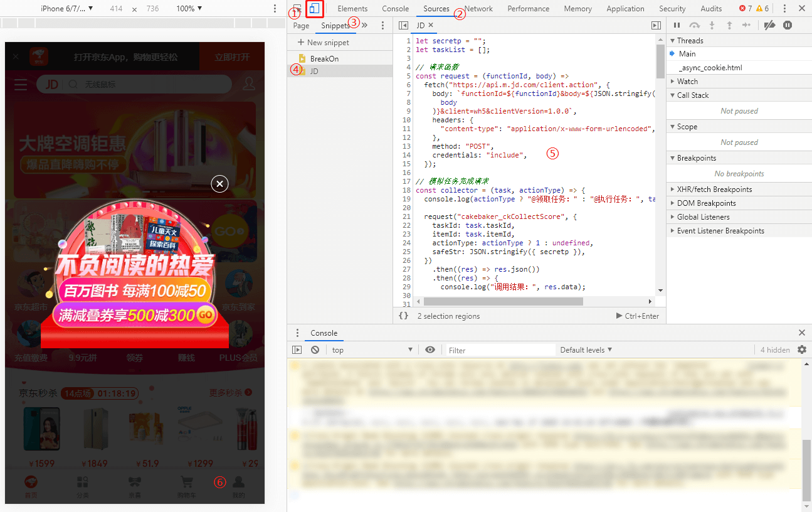812x512 pixels.
Task: Run snippet with Ctrl+Enter button
Action: tap(638, 316)
